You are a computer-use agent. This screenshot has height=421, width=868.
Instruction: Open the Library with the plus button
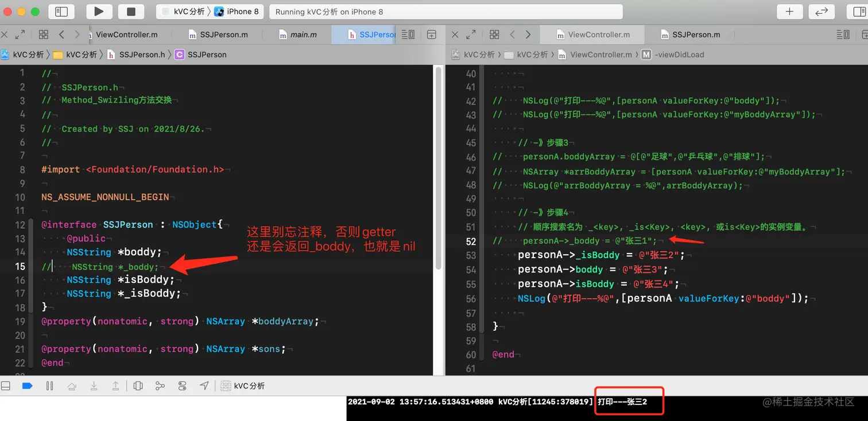coord(790,11)
